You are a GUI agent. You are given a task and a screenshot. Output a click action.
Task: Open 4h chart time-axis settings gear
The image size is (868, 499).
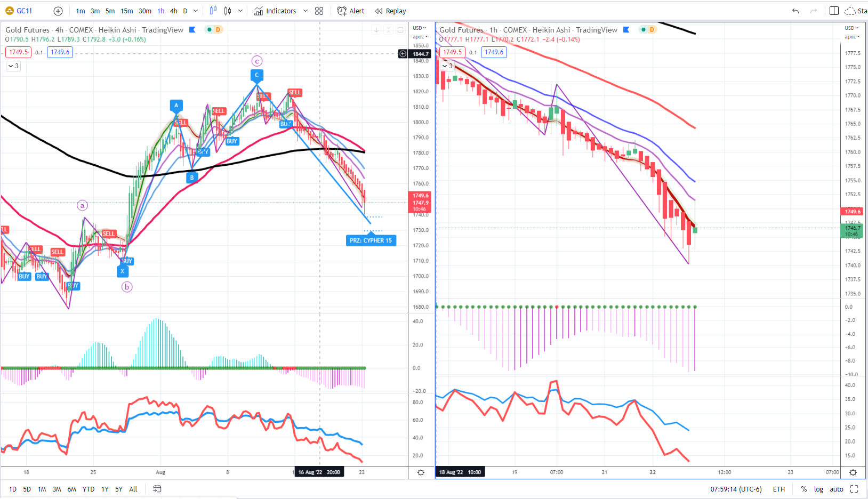click(421, 472)
